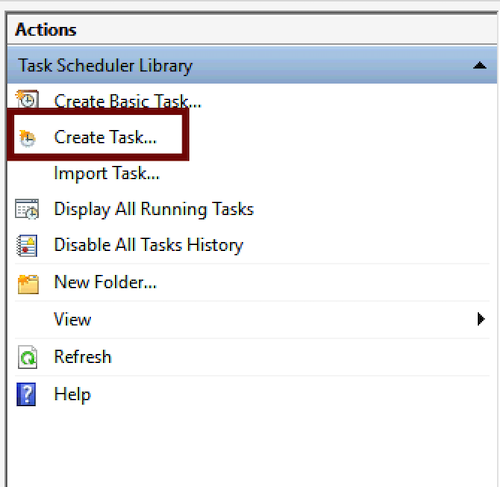Collapse the Task Scheduler Library section arrow
500x487 pixels.
coord(479,65)
